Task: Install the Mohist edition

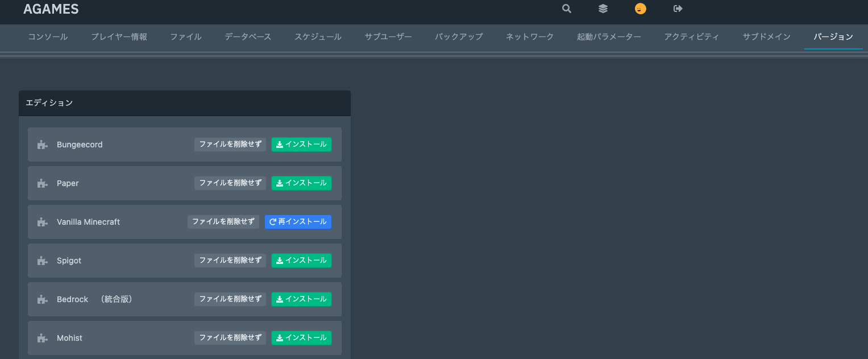Action: (301, 337)
